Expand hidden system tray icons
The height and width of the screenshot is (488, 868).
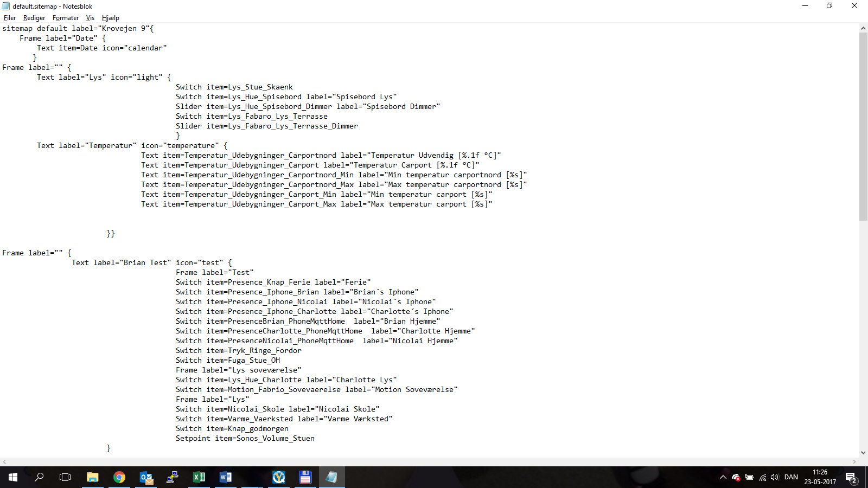pos(723,477)
